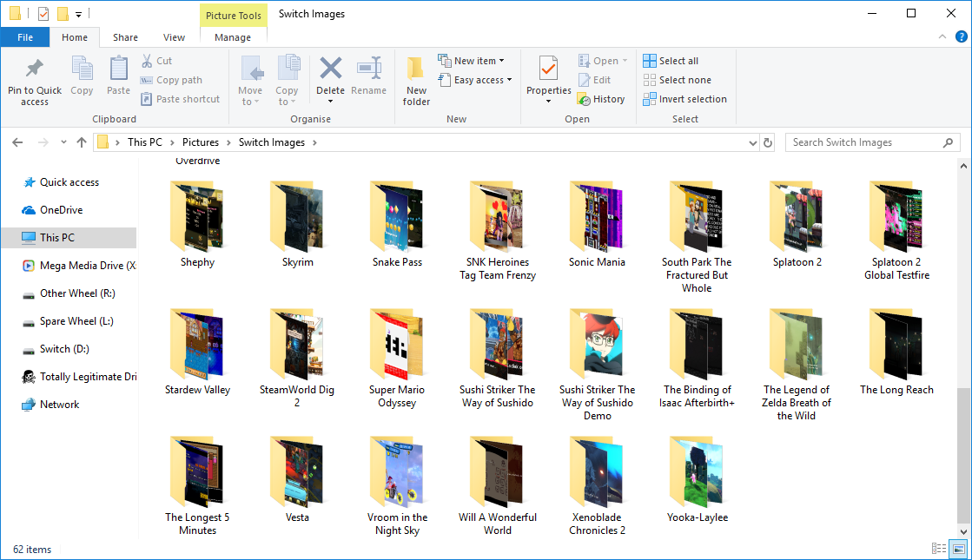Image resolution: width=972 pixels, height=560 pixels.
Task: Switch to details view in status bar
Action: click(938, 549)
